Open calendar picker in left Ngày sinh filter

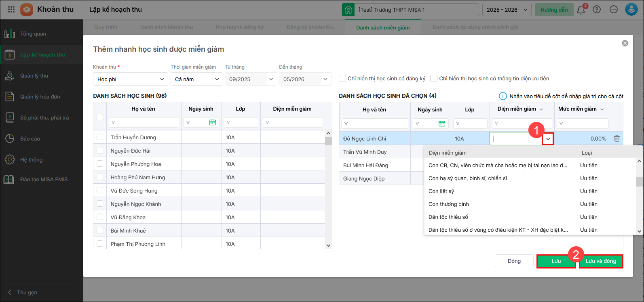(x=213, y=122)
